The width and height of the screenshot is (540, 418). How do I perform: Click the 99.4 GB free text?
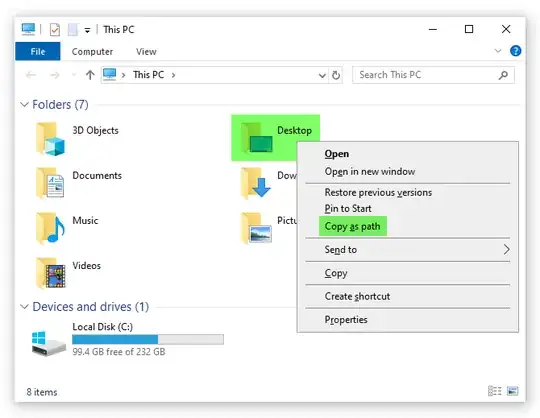pos(119,352)
